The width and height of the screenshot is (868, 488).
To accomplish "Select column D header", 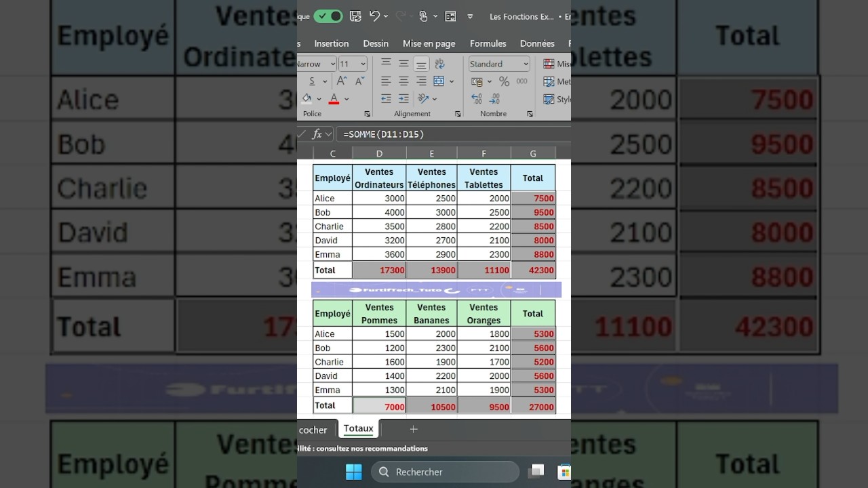I will point(379,154).
